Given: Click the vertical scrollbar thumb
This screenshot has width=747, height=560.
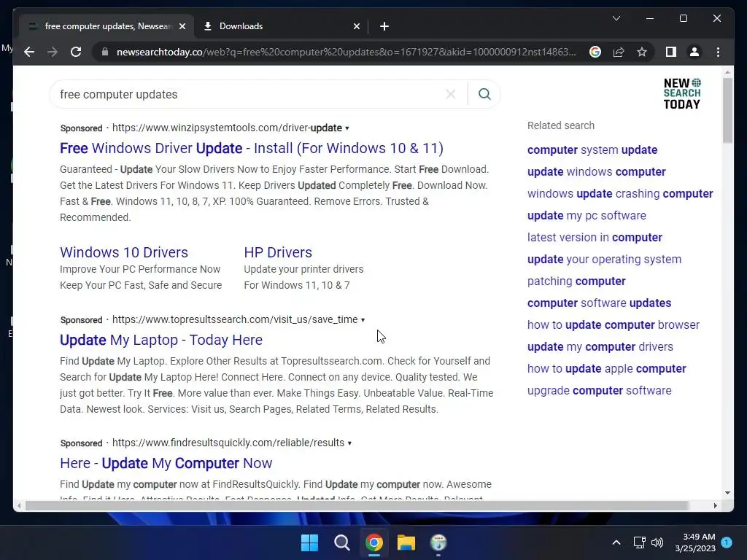Looking at the screenshot, I should pyautogui.click(x=727, y=111).
